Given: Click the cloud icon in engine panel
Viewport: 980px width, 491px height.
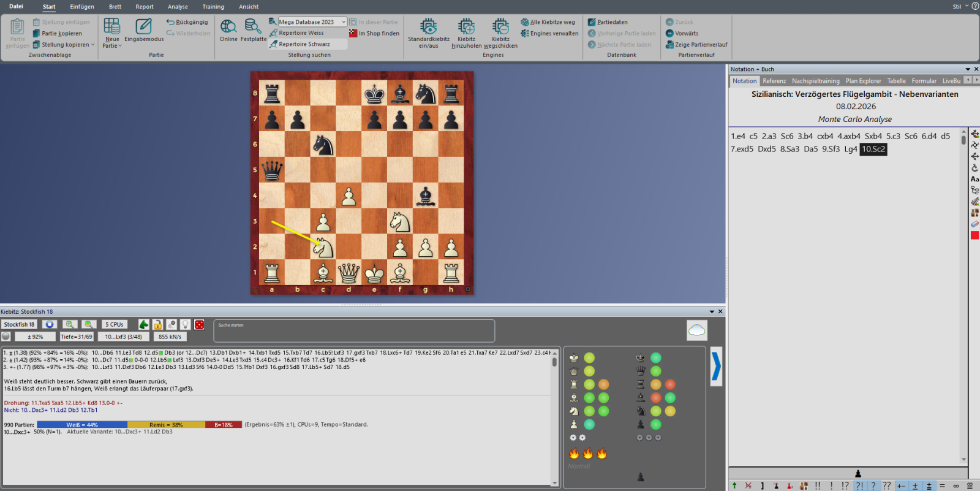Looking at the screenshot, I should coord(696,331).
